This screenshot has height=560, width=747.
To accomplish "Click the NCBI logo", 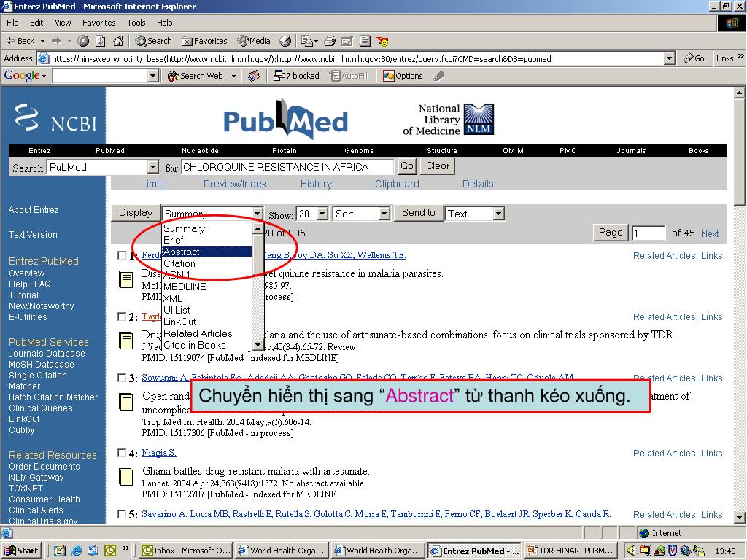I will tap(55, 117).
